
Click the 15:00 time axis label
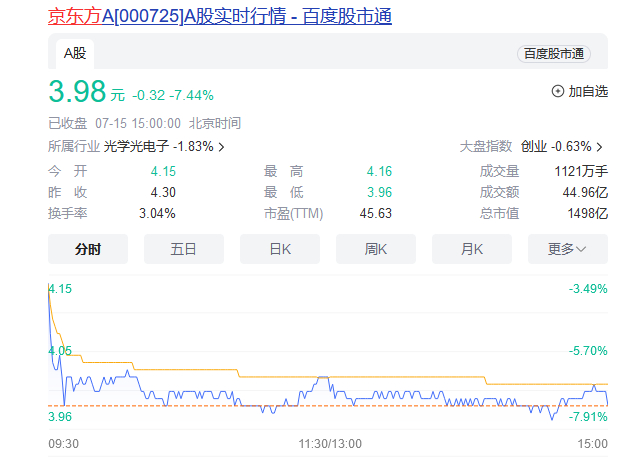tap(592, 444)
